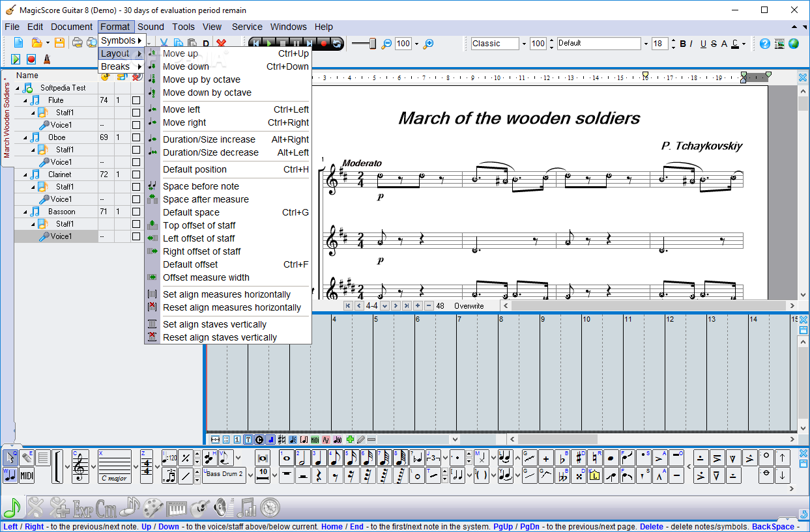Toggle the checkbox in Bassoon's Voice1 row
The image size is (810, 532).
(136, 236)
